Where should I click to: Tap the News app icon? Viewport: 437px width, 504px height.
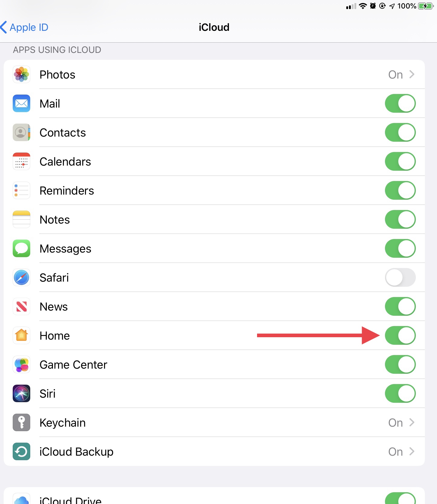pos(21,306)
